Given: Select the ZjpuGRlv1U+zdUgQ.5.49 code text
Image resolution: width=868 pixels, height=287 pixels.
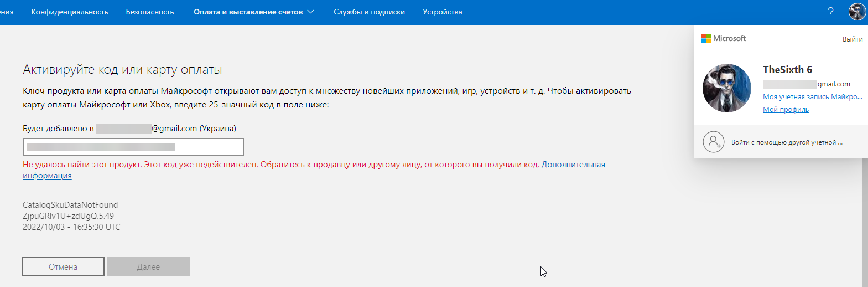Looking at the screenshot, I should click(x=68, y=216).
